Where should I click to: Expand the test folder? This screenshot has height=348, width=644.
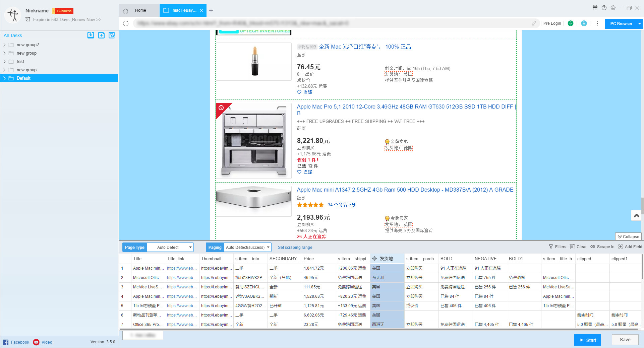coord(4,61)
